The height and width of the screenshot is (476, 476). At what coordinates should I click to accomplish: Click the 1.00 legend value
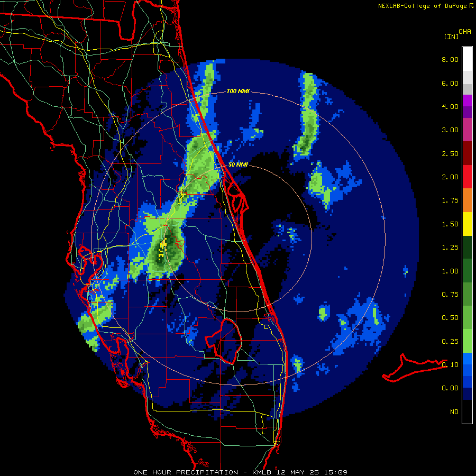(x=450, y=271)
